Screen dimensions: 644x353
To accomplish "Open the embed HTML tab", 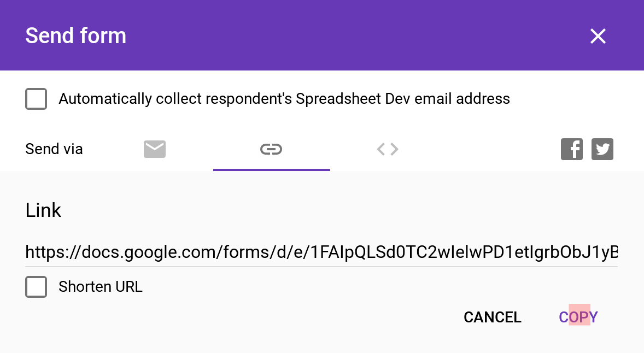I will pyautogui.click(x=388, y=149).
